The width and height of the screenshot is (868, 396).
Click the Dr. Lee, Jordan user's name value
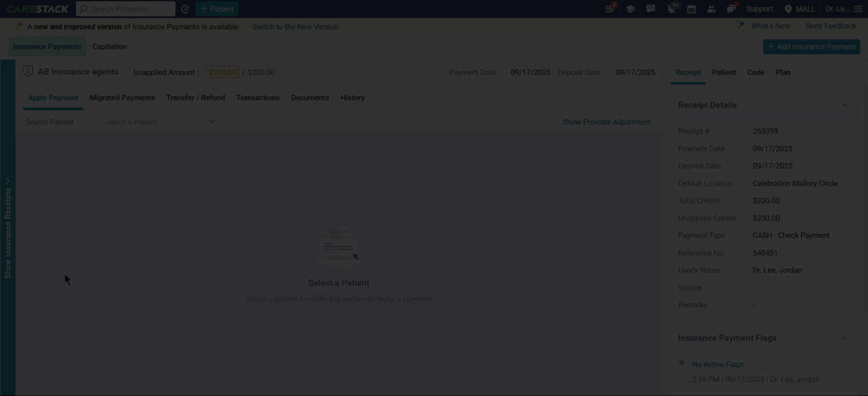(x=777, y=270)
